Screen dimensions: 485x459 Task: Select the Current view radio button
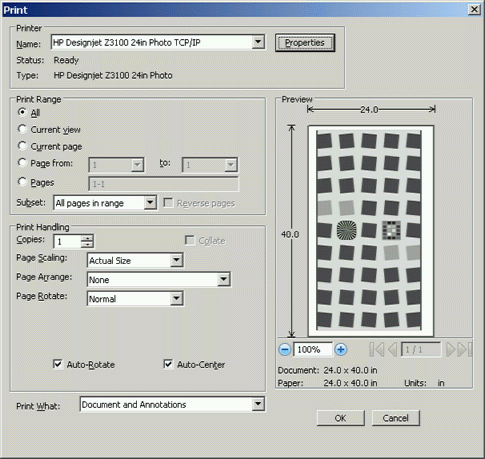pos(22,129)
